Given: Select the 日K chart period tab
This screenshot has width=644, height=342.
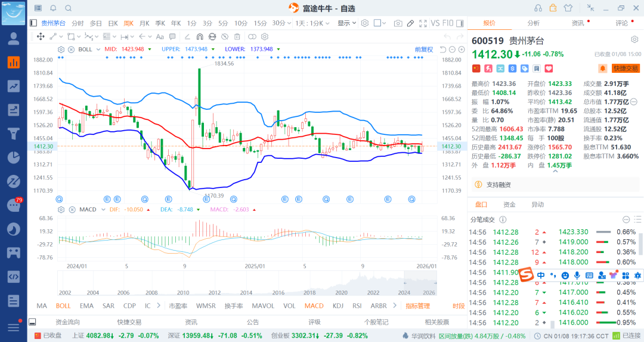Looking at the screenshot, I should [113, 23].
